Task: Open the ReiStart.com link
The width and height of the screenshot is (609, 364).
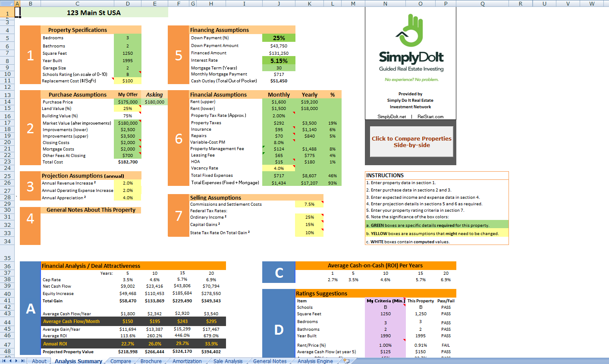Action: coord(430,116)
